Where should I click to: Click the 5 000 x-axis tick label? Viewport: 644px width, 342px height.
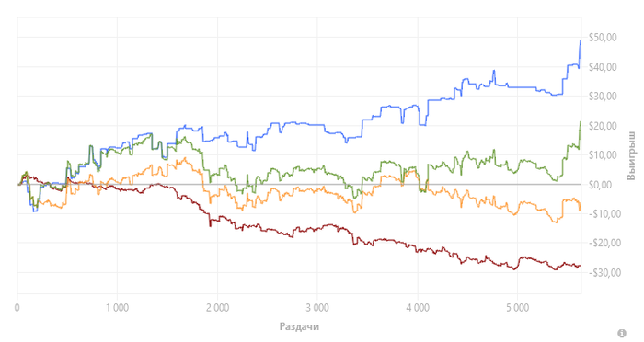coord(517,307)
